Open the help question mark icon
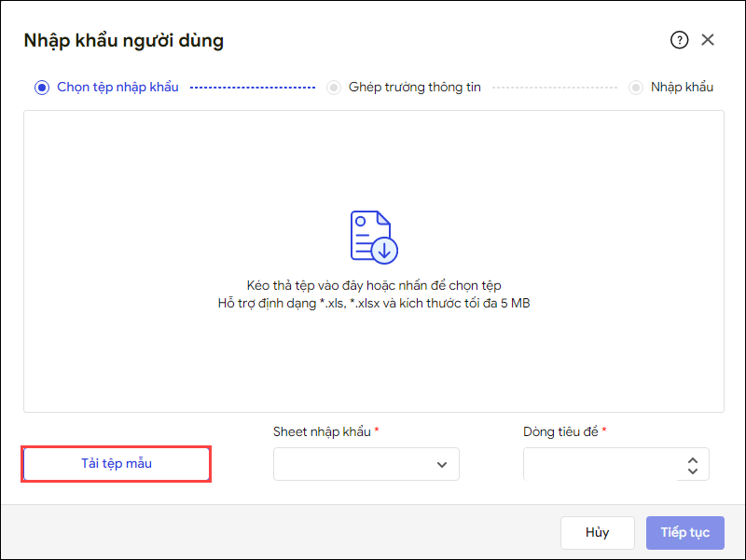 tap(679, 40)
